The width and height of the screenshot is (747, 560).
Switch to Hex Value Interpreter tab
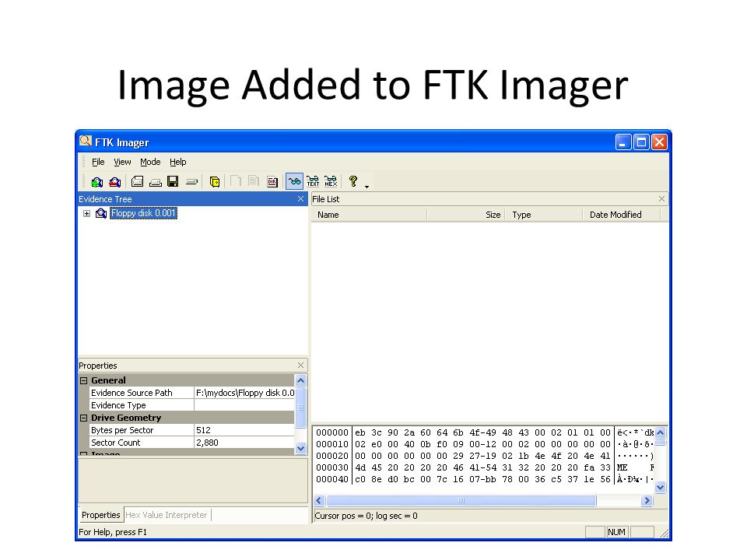[167, 515]
